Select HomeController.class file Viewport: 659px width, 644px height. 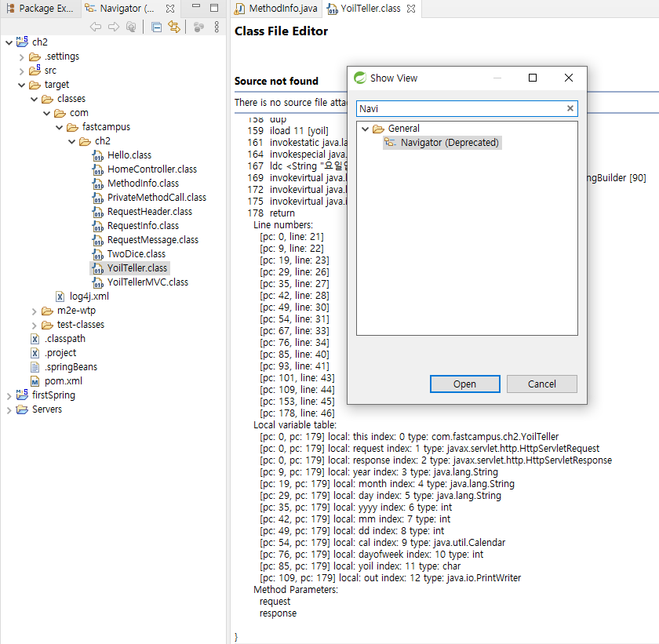151,169
